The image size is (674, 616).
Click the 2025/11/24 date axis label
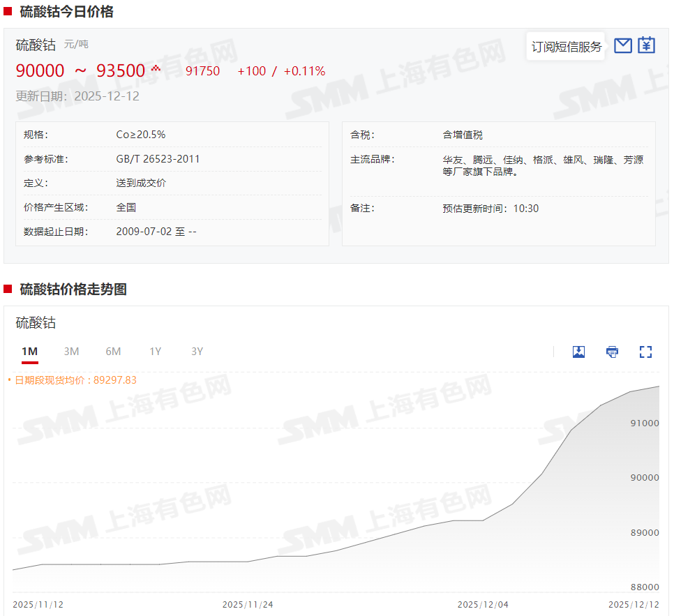point(248,604)
